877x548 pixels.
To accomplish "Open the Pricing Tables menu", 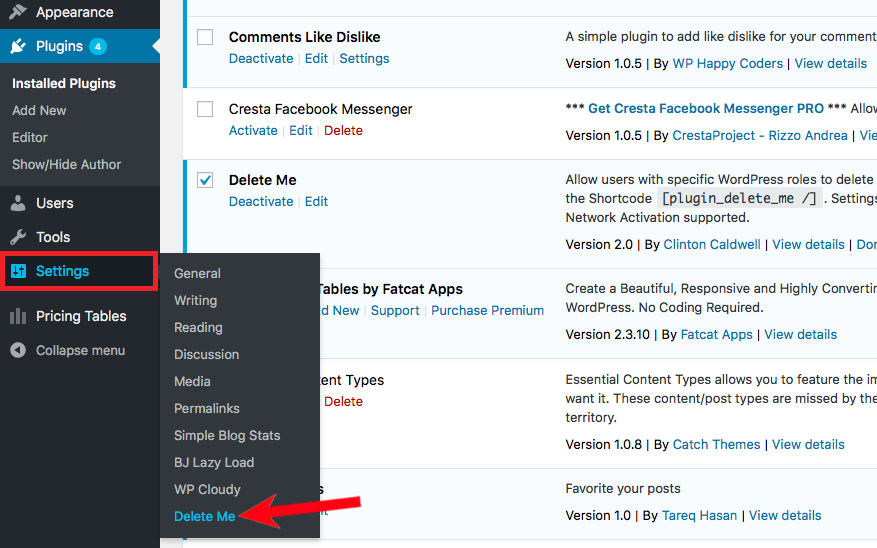I will pyautogui.click(x=80, y=316).
